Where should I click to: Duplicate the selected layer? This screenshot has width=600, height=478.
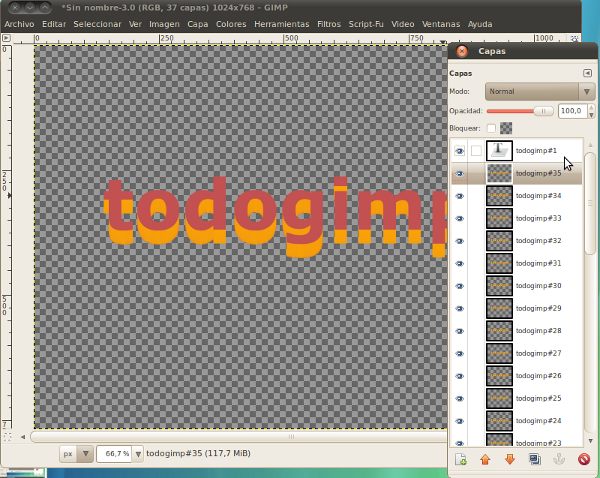coord(535,459)
